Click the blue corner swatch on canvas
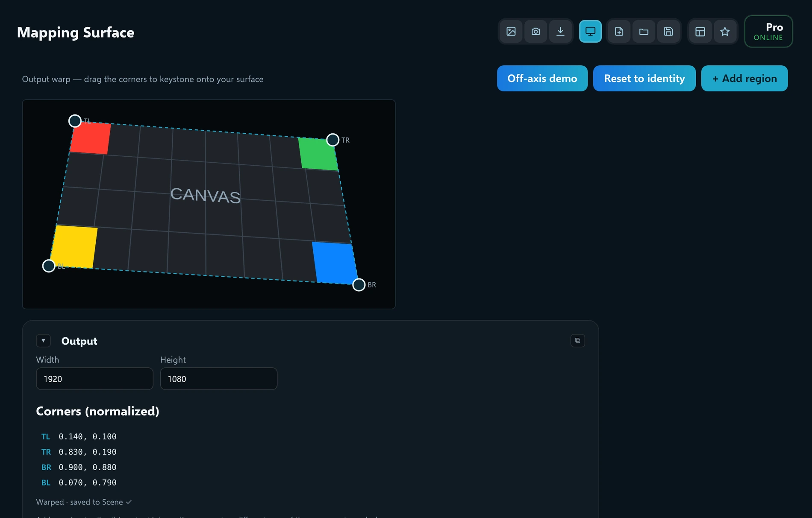The width and height of the screenshot is (812, 518). 335,263
